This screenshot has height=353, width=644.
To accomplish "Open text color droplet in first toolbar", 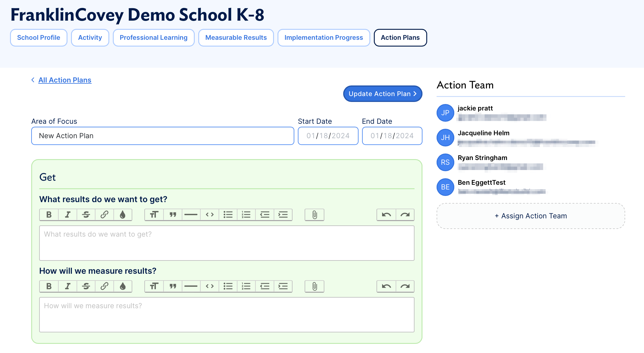I will pos(123,215).
